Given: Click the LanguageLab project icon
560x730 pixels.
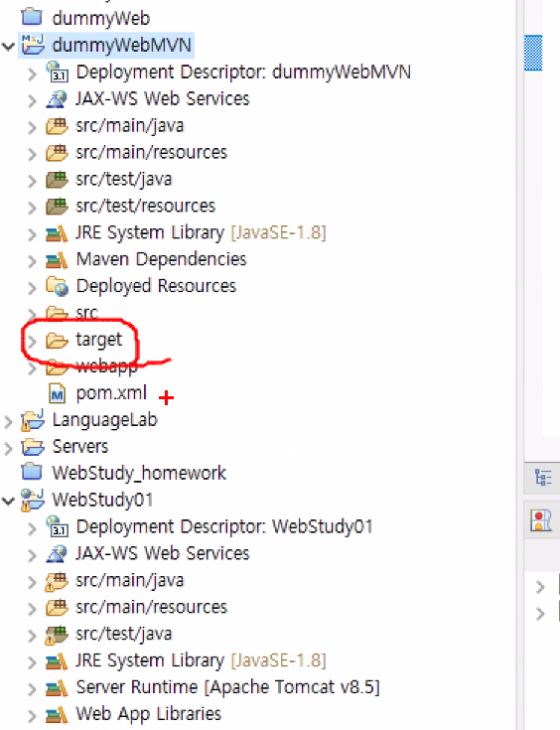Looking at the screenshot, I should [x=33, y=420].
